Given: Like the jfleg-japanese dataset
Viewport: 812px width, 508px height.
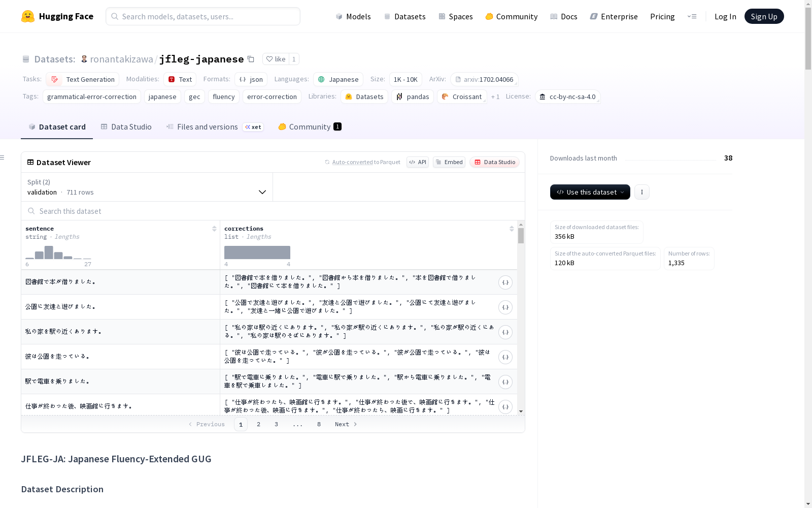Looking at the screenshot, I should click(x=276, y=59).
